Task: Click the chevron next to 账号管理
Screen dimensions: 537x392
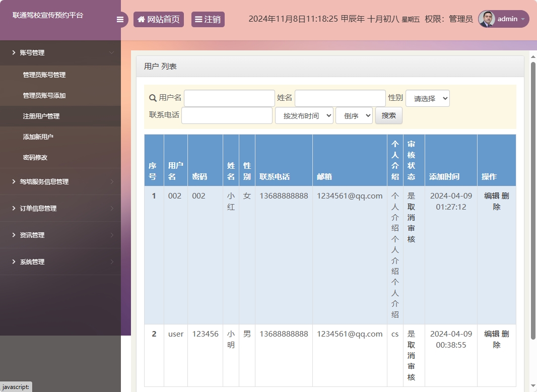Action: click(112, 52)
